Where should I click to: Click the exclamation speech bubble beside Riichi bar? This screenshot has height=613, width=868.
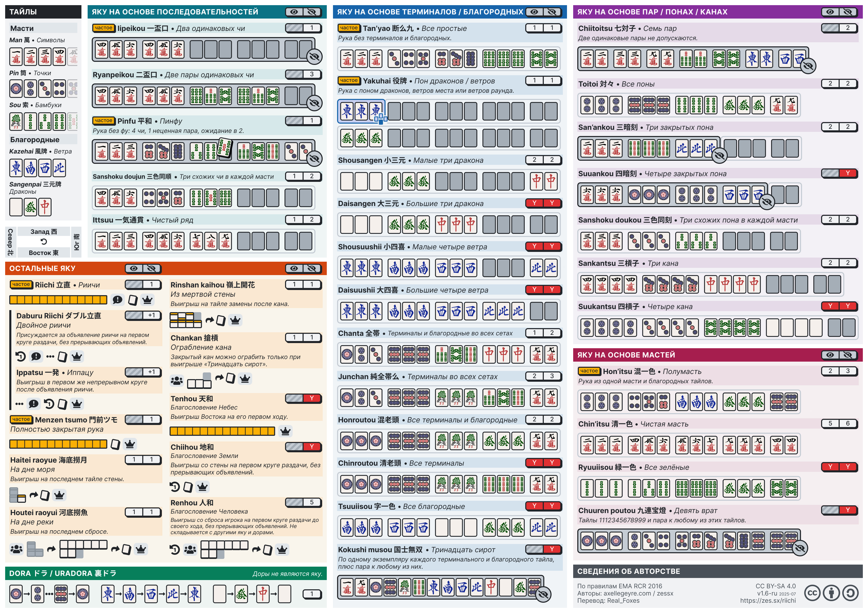tap(118, 301)
